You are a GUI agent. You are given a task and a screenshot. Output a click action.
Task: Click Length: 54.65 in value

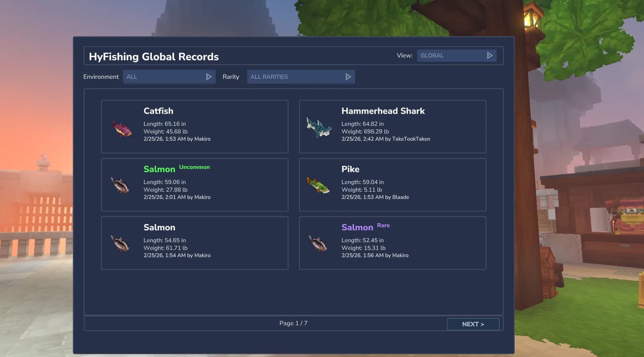[x=165, y=240]
